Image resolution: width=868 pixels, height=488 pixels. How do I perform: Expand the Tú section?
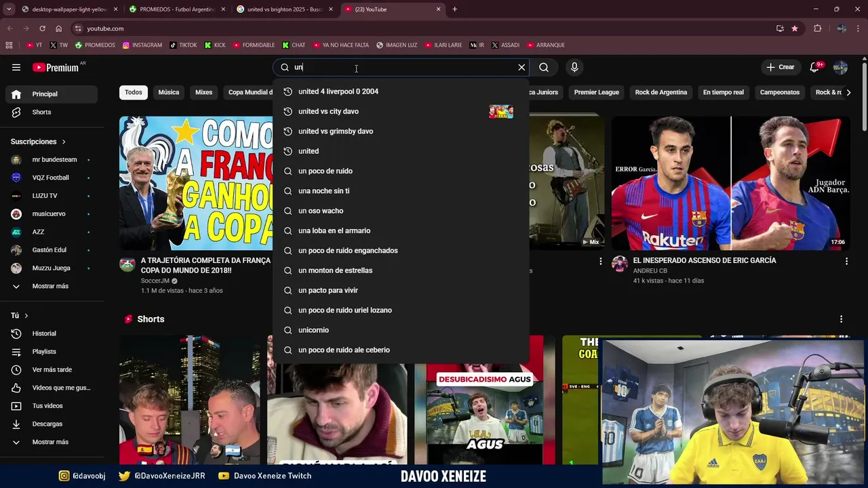tap(20, 316)
